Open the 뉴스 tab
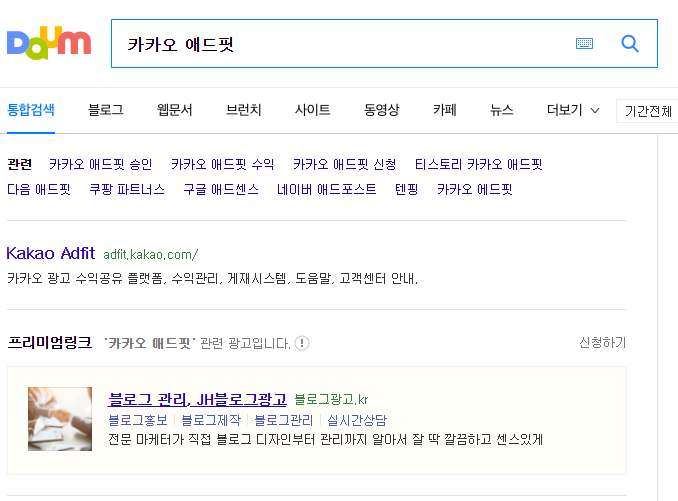Image resolution: width=678 pixels, height=501 pixels. pos(502,110)
